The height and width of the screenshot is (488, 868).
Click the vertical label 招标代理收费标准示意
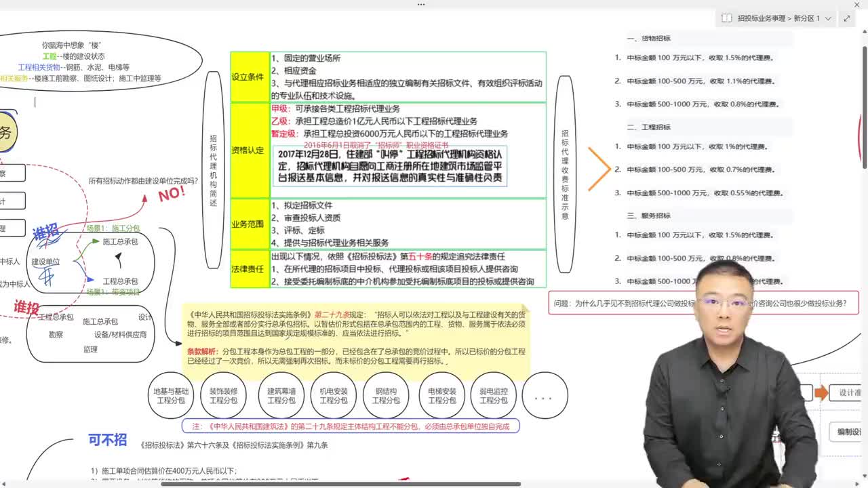[565, 174]
